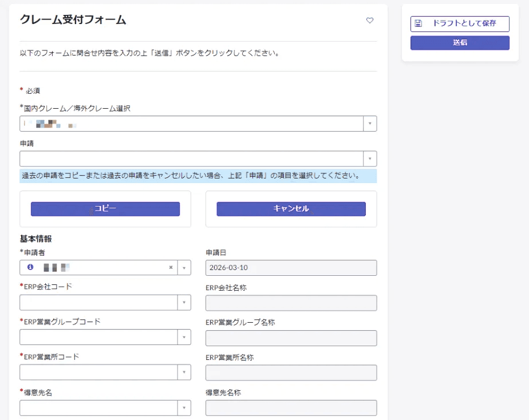
Task: Click the heart favorite icon
Action: [370, 20]
